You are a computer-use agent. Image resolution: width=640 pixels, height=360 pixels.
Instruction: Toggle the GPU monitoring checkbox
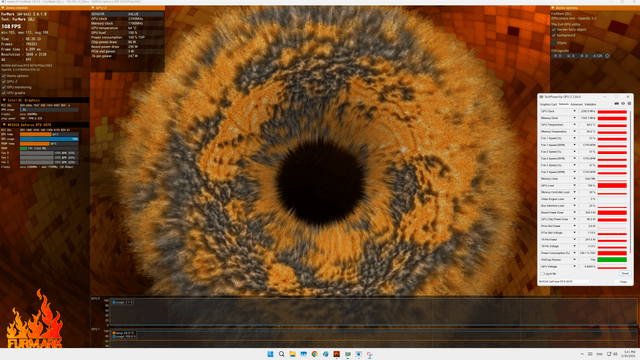click(4, 87)
